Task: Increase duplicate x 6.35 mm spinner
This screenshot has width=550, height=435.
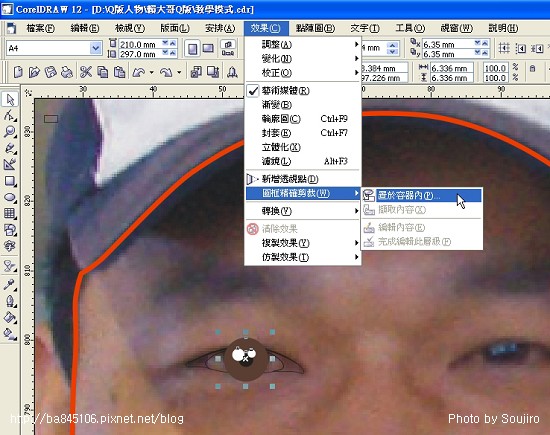Action: 485,43
